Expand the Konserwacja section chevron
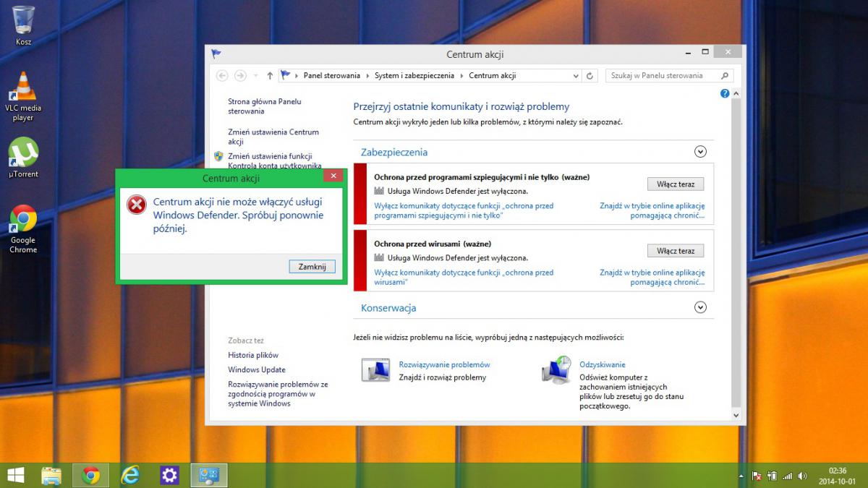The image size is (868, 488). (x=699, y=307)
